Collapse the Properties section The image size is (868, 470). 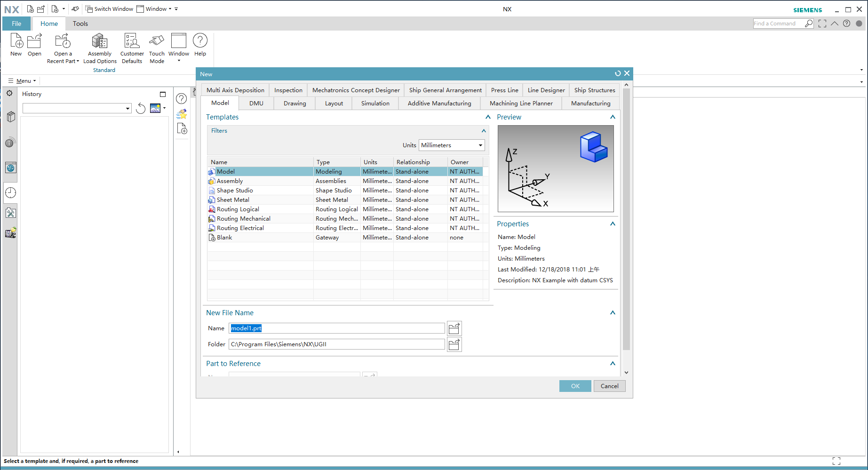coord(613,224)
